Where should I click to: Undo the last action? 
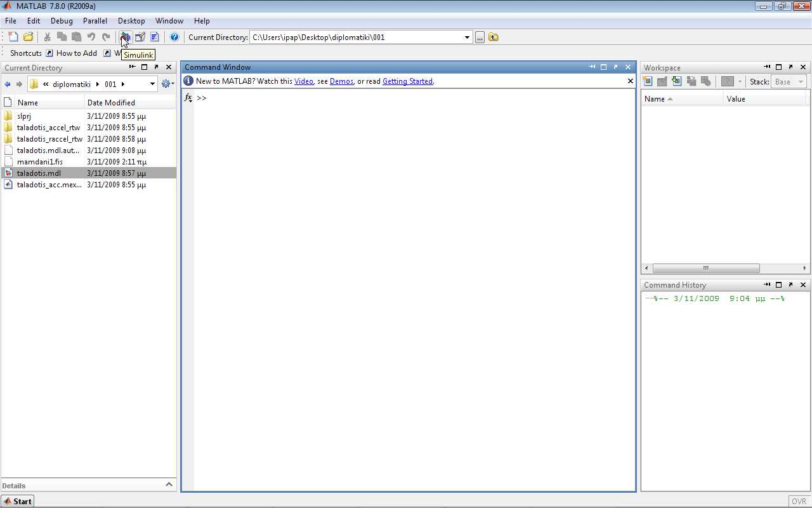pos(91,37)
